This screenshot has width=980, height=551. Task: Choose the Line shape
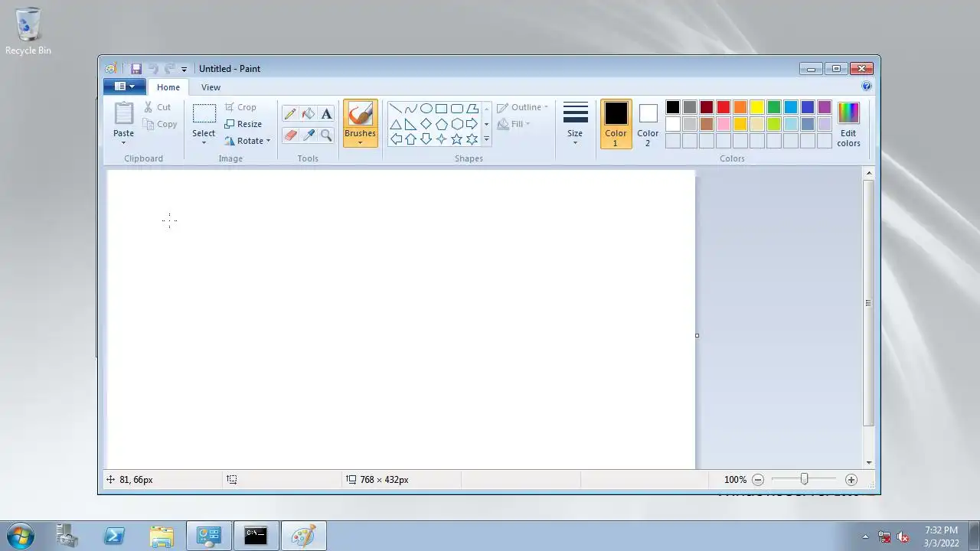tap(396, 109)
